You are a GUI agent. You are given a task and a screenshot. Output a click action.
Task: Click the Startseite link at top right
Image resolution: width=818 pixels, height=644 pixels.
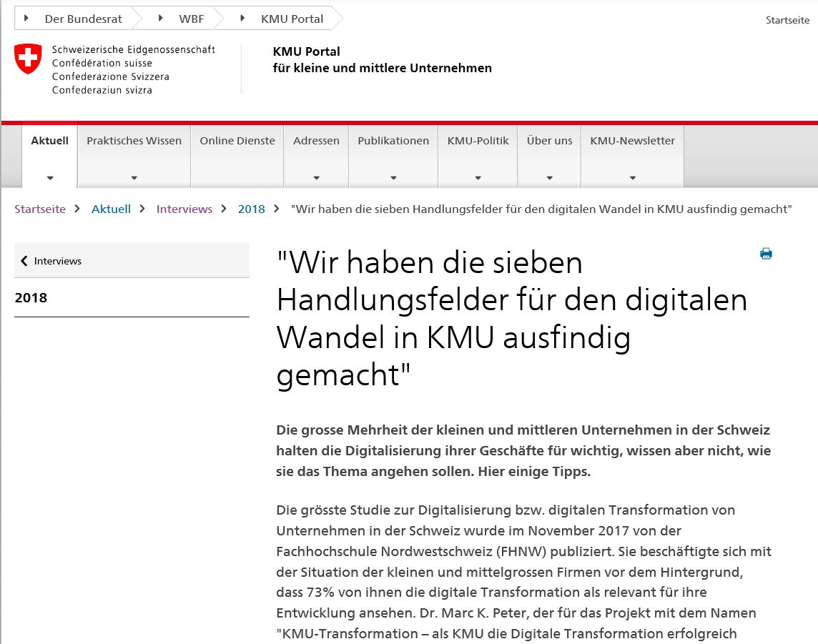pos(787,20)
